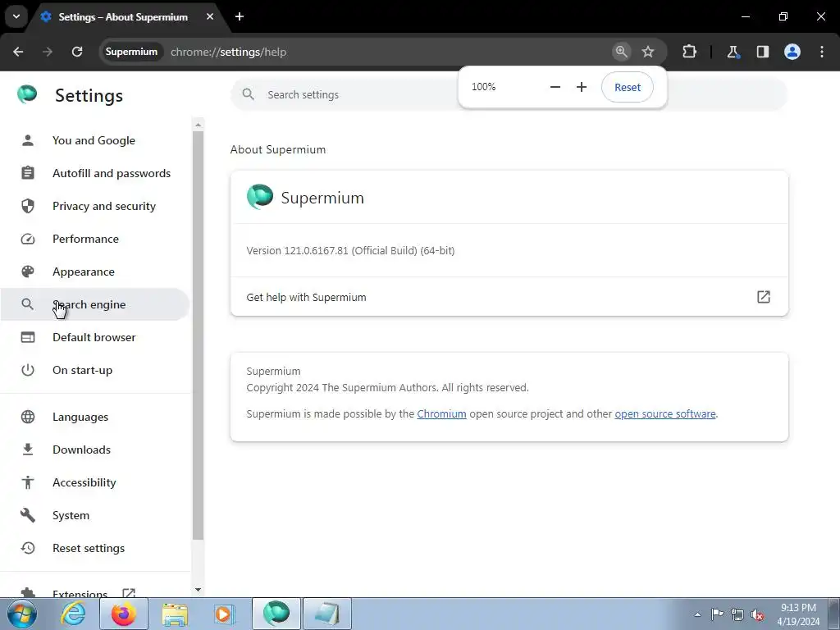Open the Extensions puzzle icon
This screenshot has width=840, height=630.
(689, 52)
